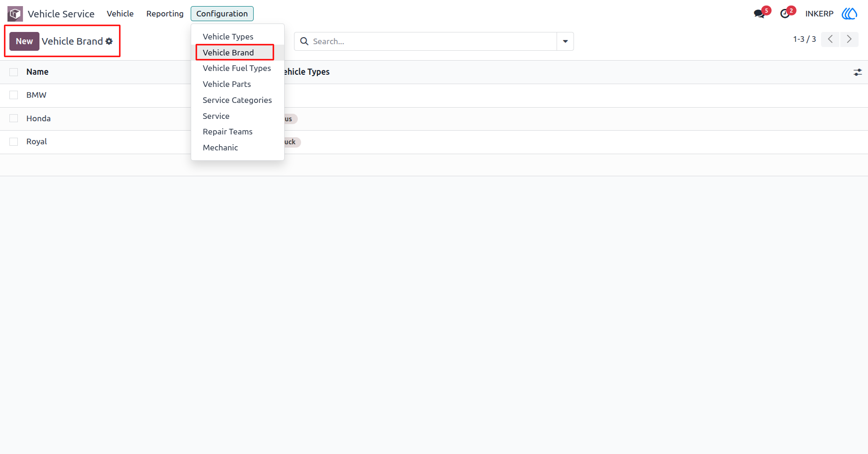Open Service Categories menu entry
The width and height of the screenshot is (868, 454).
click(238, 100)
